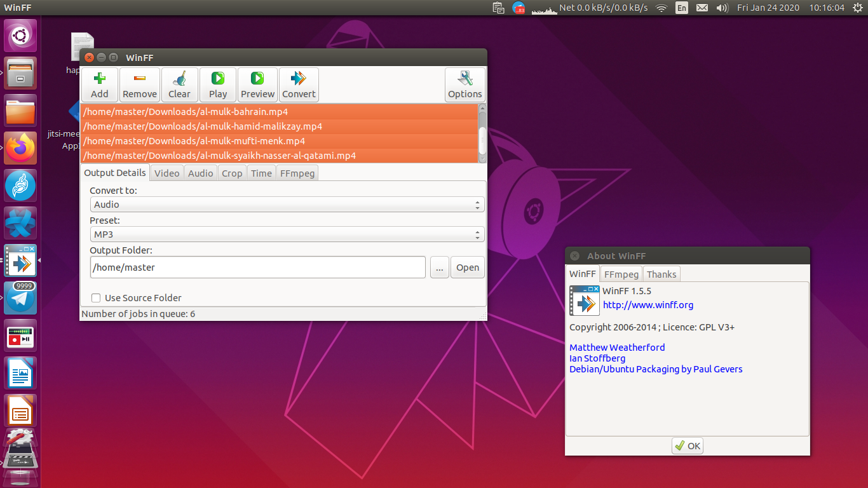
Task: Open the mail indicator in top panel
Action: point(702,8)
